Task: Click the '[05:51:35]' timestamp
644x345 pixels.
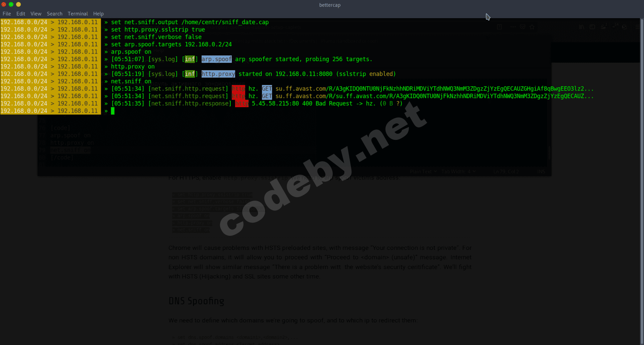Action: 128,104
